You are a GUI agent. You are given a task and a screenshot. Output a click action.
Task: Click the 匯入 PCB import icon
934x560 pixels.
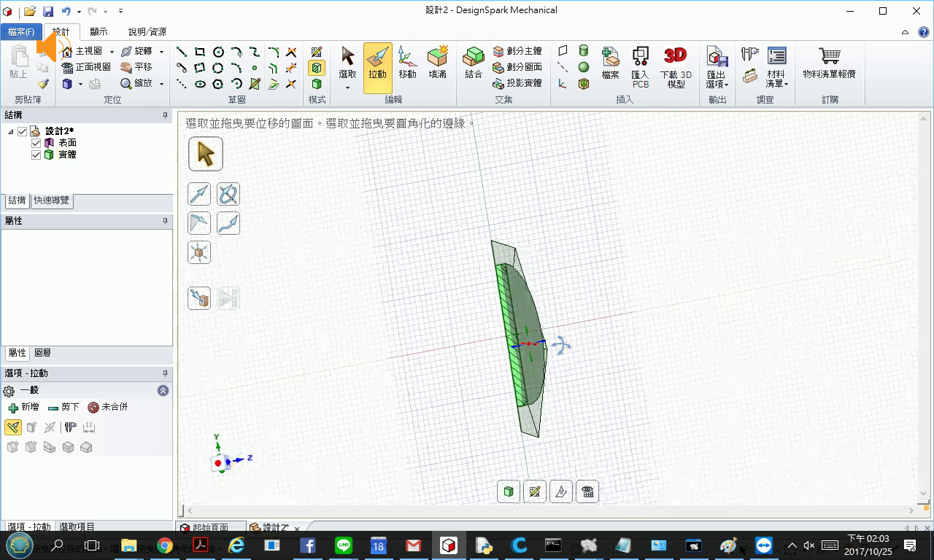pyautogui.click(x=640, y=67)
